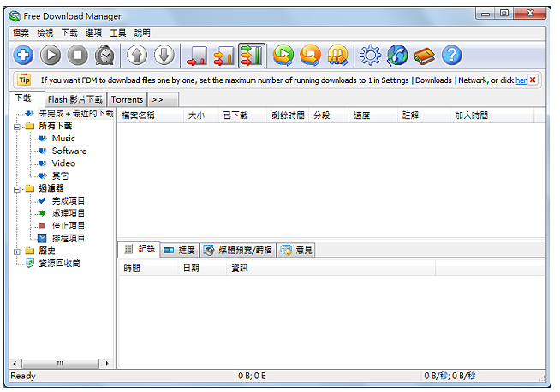This screenshot has height=392, width=560.
Task: Click the globe dial-up connection icon
Action: point(397,56)
